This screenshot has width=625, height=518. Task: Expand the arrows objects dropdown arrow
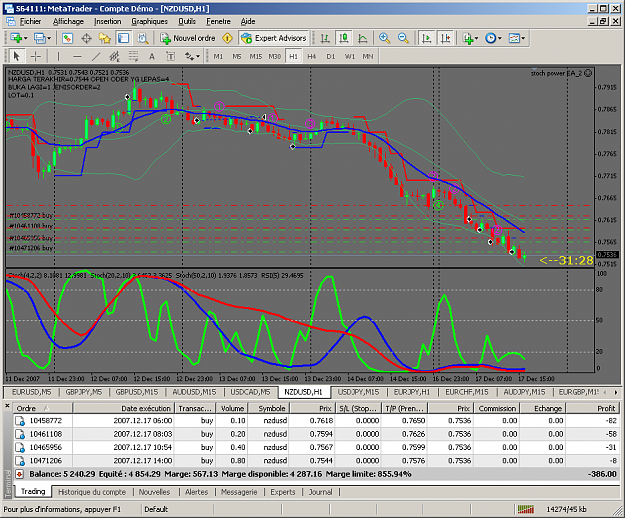tap(198, 56)
